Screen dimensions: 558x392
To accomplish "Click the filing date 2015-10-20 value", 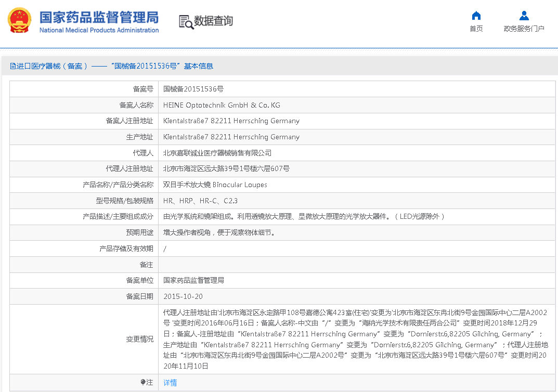I will coord(183,296).
